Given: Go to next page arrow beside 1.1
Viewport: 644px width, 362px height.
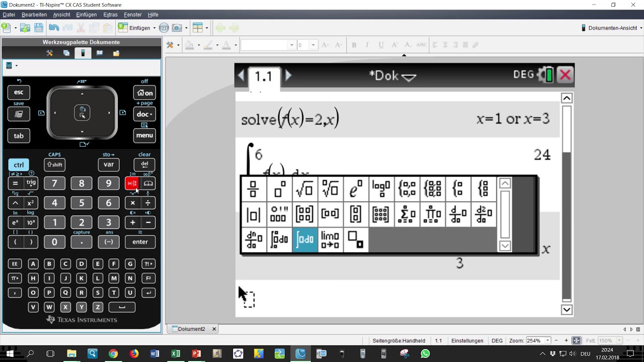Looking at the screenshot, I should pos(288,75).
